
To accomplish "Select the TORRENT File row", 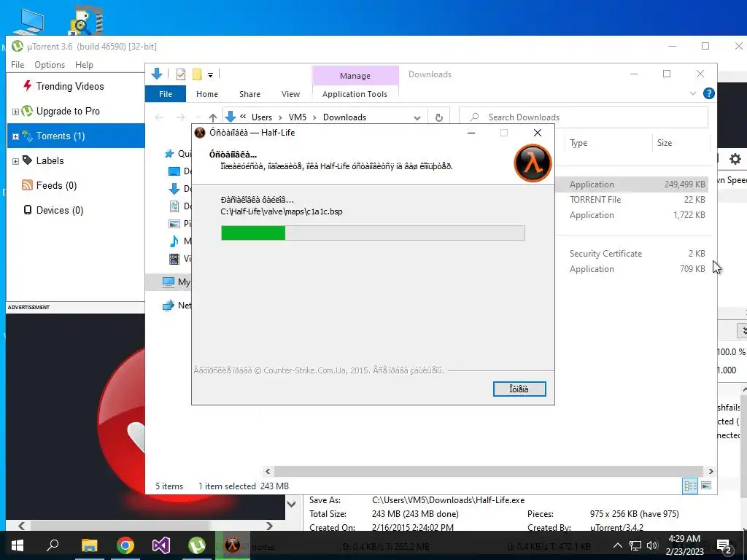I will tap(631, 200).
